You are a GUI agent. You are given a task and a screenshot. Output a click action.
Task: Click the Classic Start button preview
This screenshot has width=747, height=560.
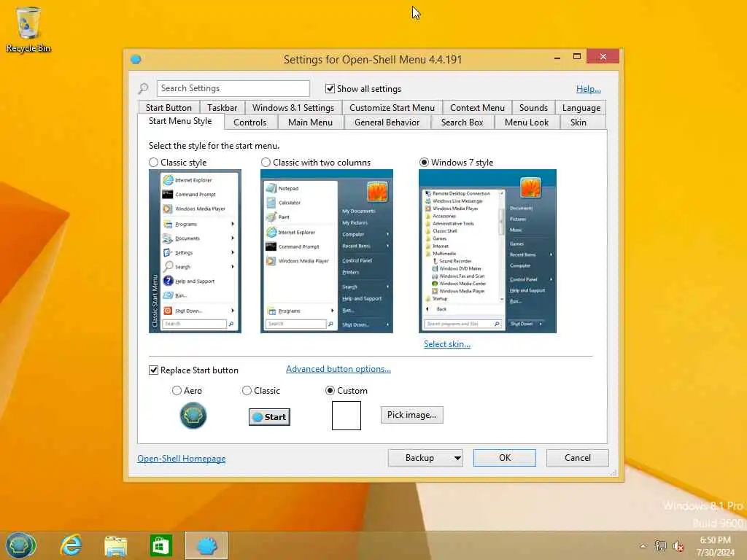pos(270,417)
